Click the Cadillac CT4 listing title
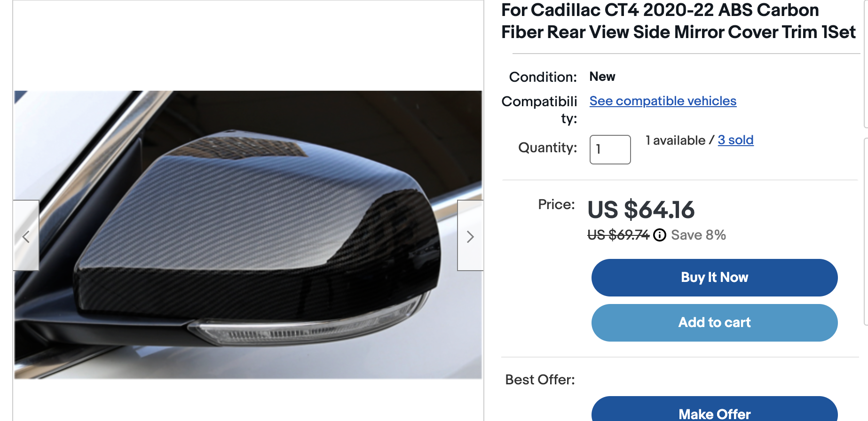Image resolution: width=868 pixels, height=421 pixels. coord(678,21)
